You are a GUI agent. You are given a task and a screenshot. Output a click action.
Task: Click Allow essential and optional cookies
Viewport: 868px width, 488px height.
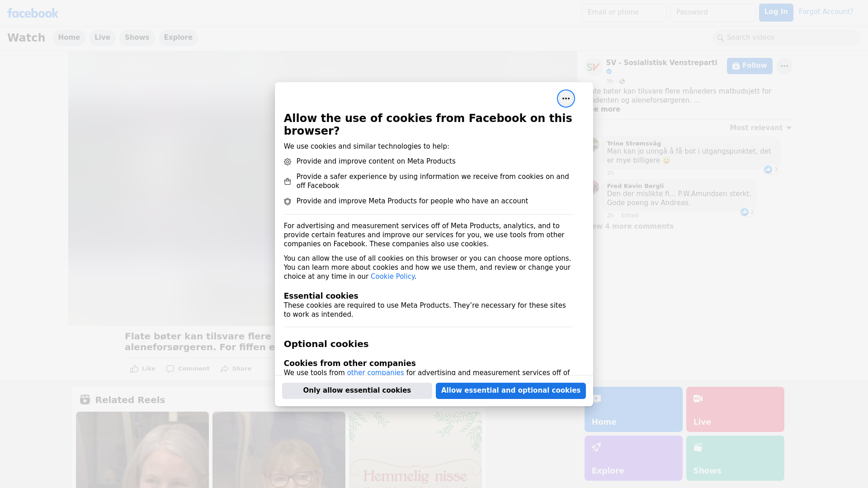click(x=510, y=390)
